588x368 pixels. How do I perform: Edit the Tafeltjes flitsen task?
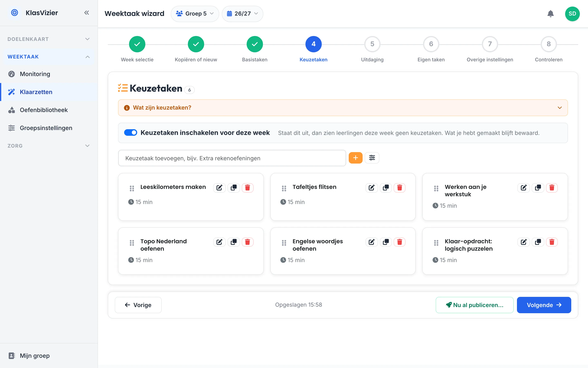pos(372,188)
